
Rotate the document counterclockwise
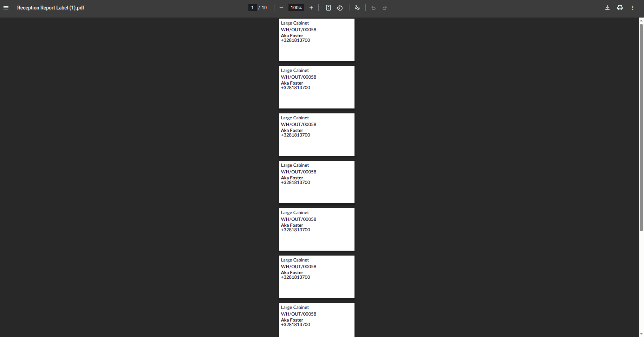pyautogui.click(x=339, y=8)
